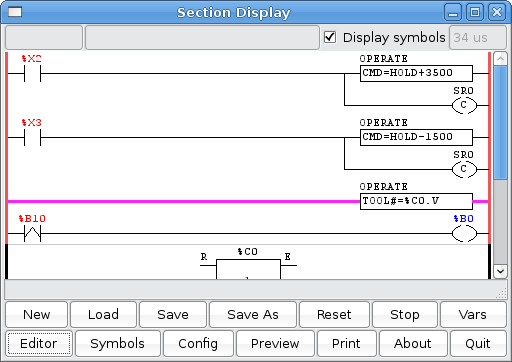This screenshot has width=512, height=362.
Task: Click the resize grip in status bar
Action: (501, 294)
